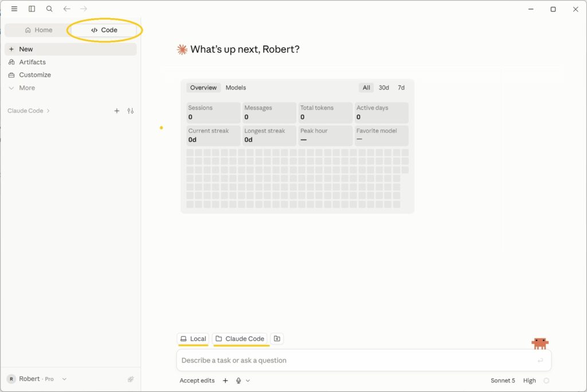Maximize the application window
The width and height of the screenshot is (587, 392).
(x=553, y=9)
